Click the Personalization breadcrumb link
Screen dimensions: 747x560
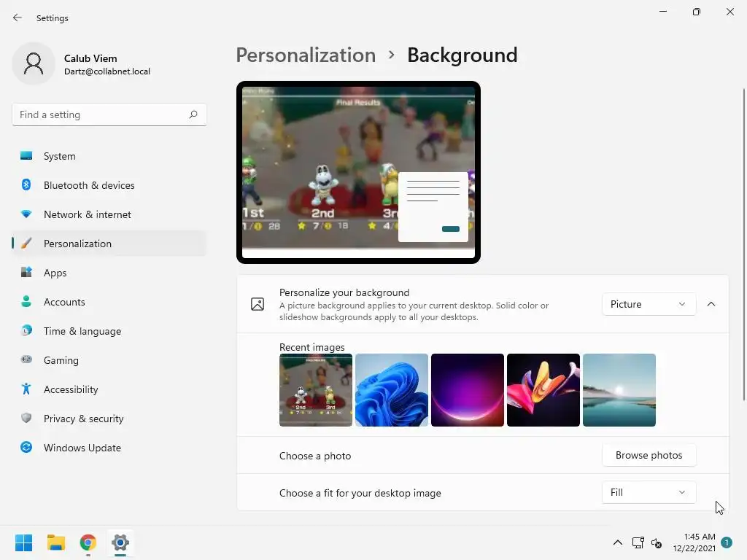(x=306, y=55)
